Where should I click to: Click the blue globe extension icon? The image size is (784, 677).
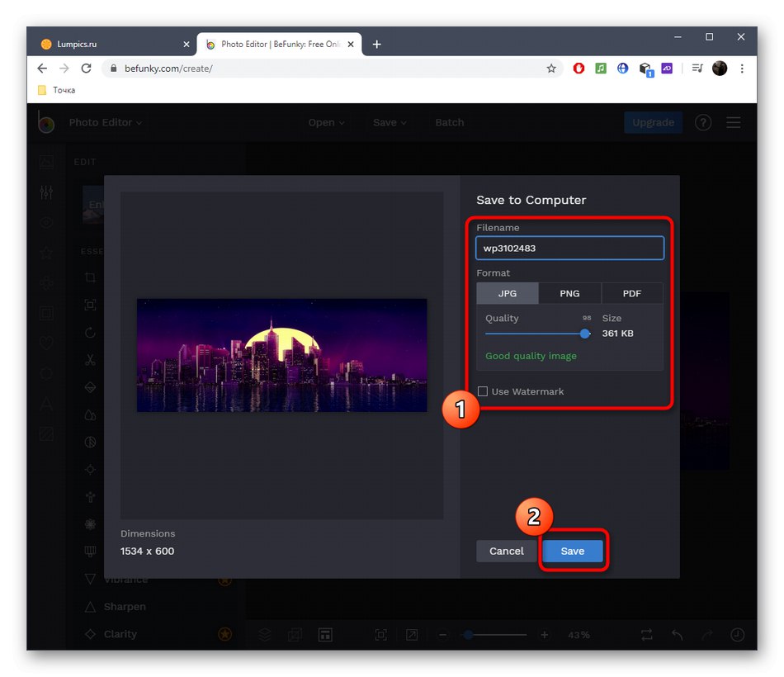(x=622, y=69)
